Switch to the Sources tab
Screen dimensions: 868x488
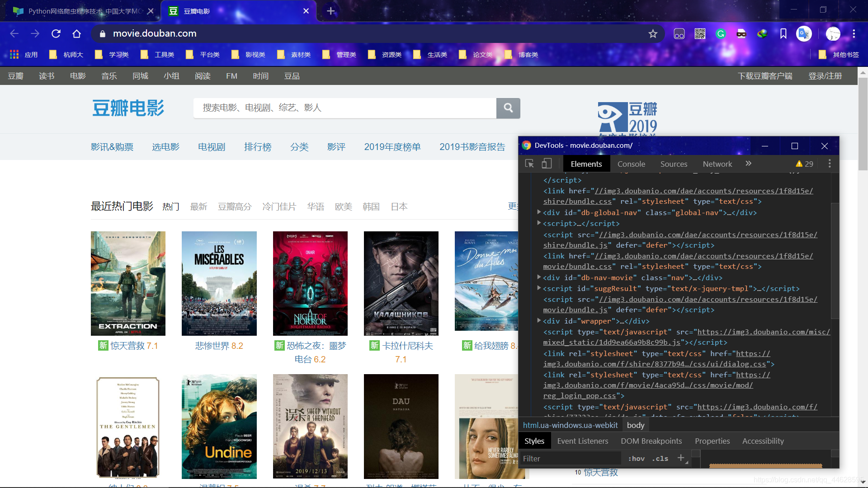point(674,164)
